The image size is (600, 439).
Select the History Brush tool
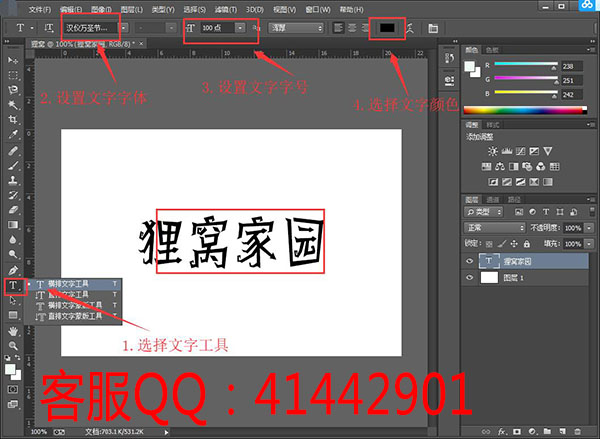[x=13, y=195]
